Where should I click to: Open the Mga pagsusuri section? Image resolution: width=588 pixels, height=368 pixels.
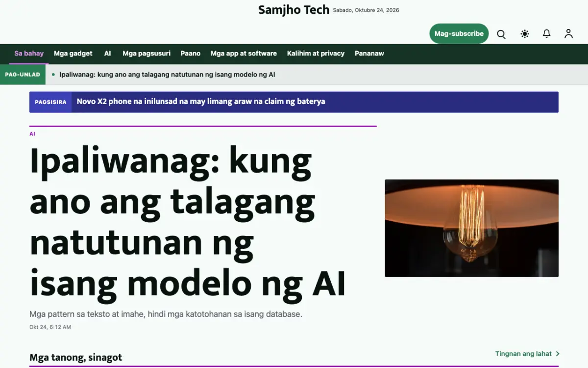tap(147, 53)
